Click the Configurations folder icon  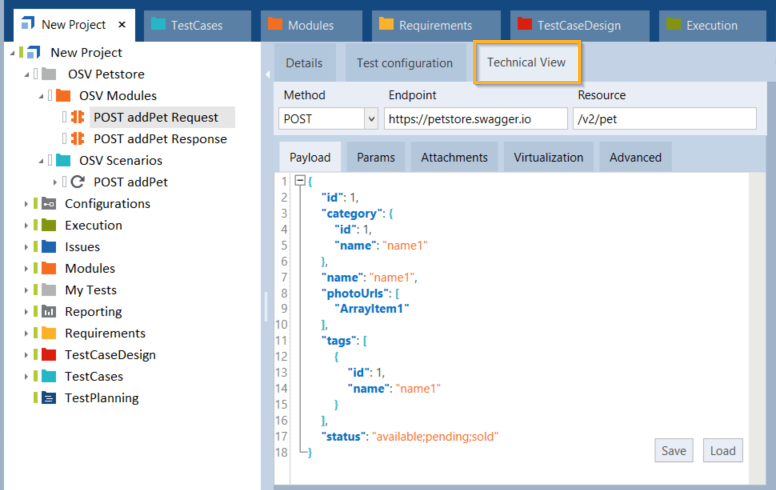[x=49, y=204]
